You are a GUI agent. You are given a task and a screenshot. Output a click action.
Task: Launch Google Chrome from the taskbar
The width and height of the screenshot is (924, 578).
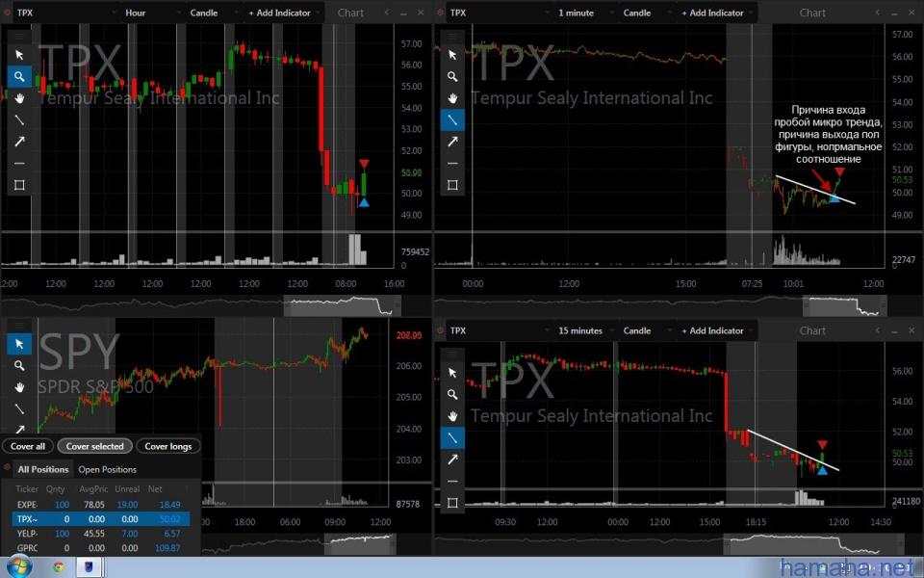pyautogui.click(x=59, y=567)
